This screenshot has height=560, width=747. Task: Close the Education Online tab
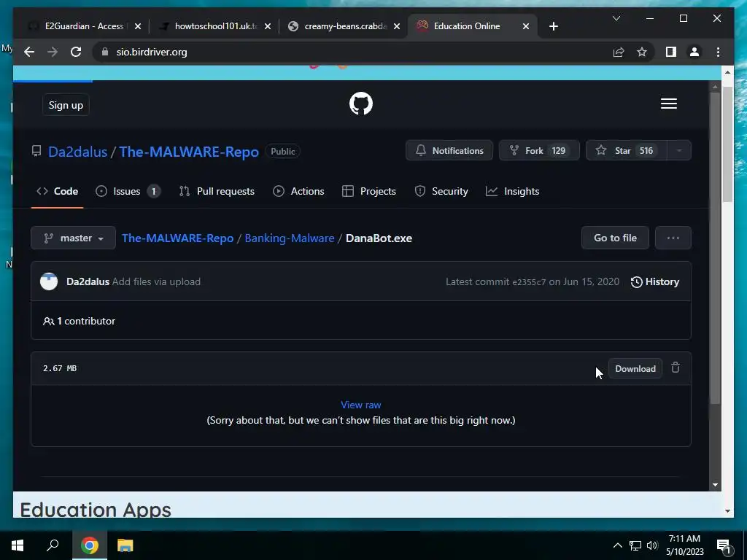(525, 26)
